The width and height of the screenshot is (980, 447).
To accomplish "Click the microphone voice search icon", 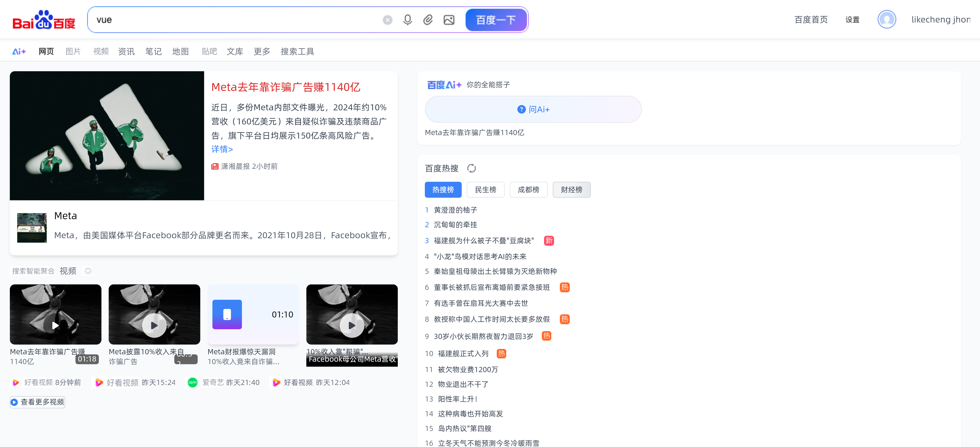I will point(407,20).
